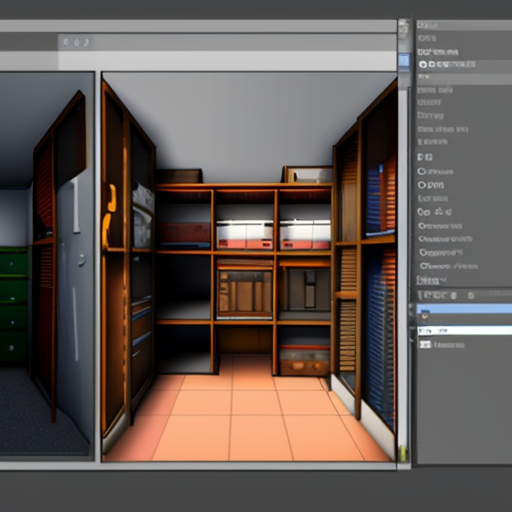Select the second radio option in the middle group
The image size is (512, 512).
tap(422, 185)
